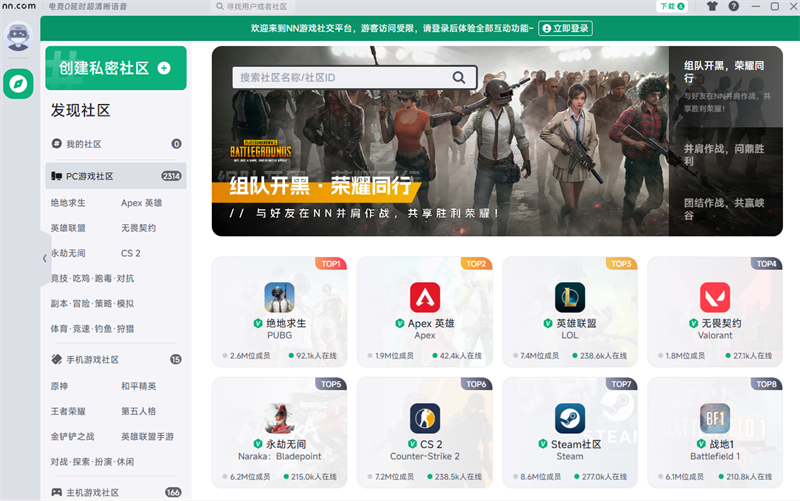Open 我的社区 in sidebar
The width and height of the screenshot is (800, 501).
point(116,144)
